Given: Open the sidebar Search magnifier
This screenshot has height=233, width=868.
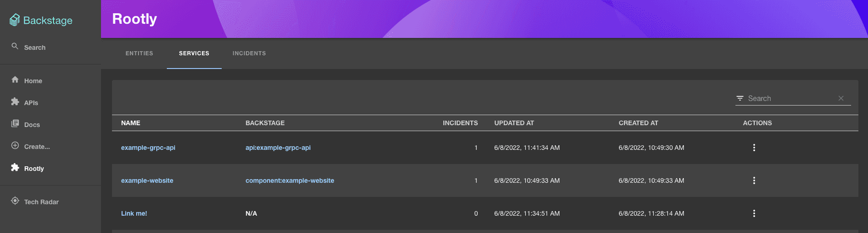Looking at the screenshot, I should [x=15, y=46].
